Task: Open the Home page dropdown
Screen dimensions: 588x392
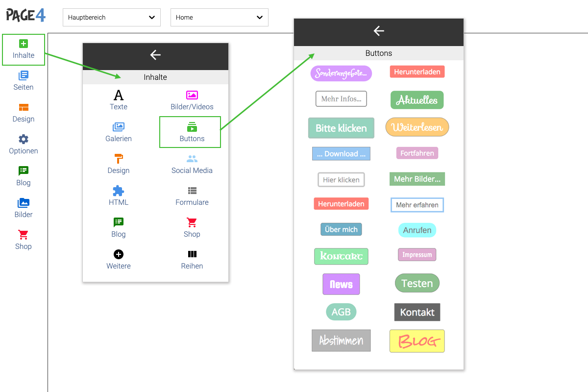Action: 220,17
